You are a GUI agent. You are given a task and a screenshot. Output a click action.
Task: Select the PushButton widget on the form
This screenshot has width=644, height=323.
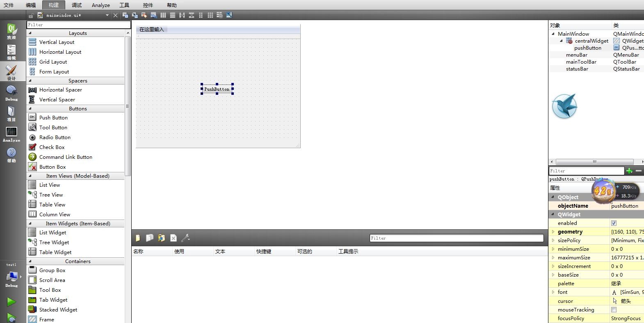click(217, 89)
